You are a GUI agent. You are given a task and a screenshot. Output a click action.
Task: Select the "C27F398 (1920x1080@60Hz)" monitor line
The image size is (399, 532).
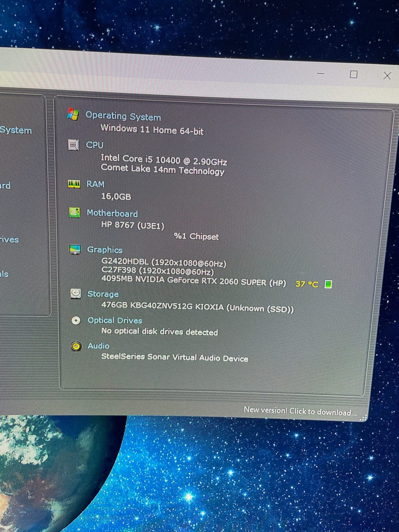click(158, 271)
